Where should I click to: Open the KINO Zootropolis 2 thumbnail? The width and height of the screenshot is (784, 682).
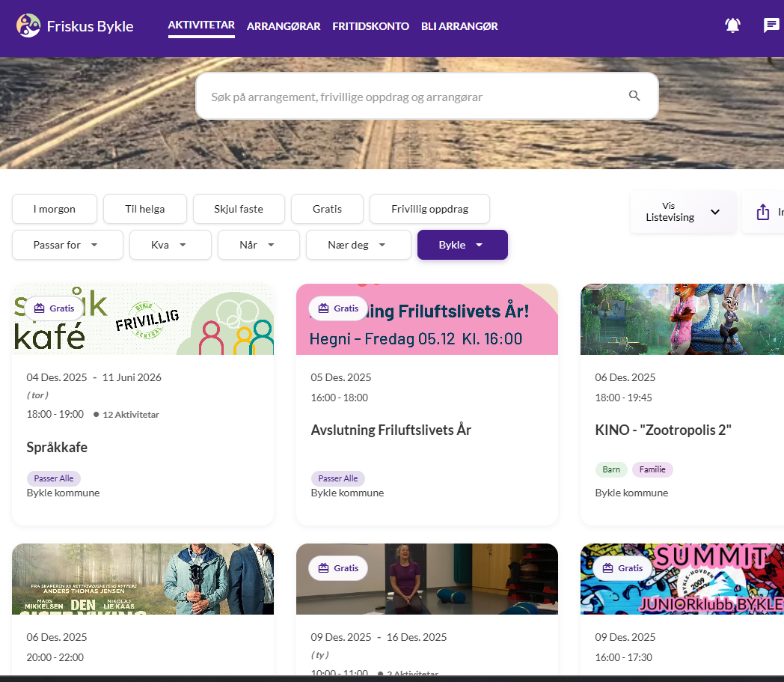(x=682, y=319)
